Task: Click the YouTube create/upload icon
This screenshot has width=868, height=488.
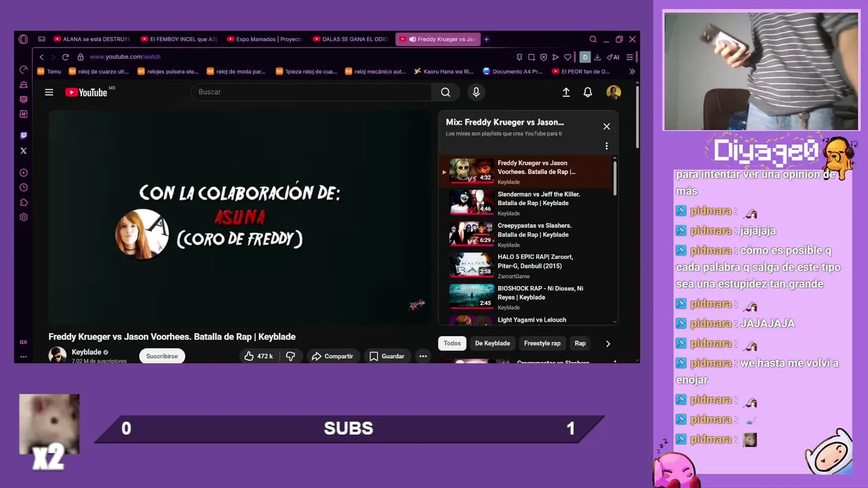Action: pyautogui.click(x=566, y=92)
